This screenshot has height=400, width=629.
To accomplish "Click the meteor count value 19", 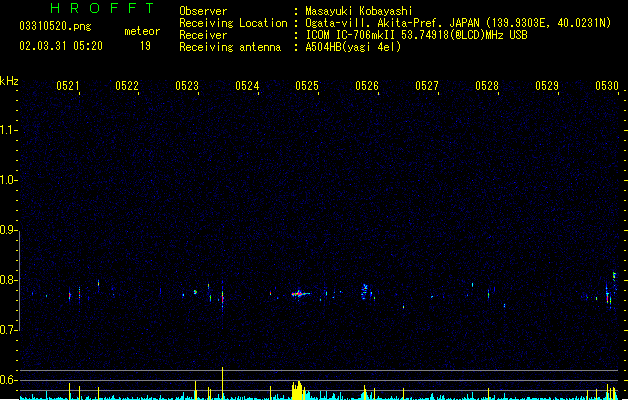I will tap(145, 46).
